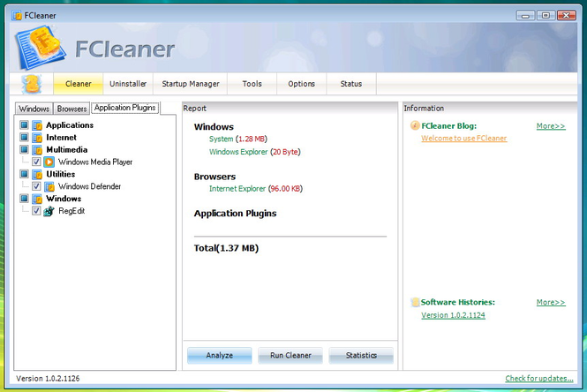Viewport: 587px width, 392px height.
Task: Click the FCleaner home icon in toolbar
Action: tap(32, 84)
